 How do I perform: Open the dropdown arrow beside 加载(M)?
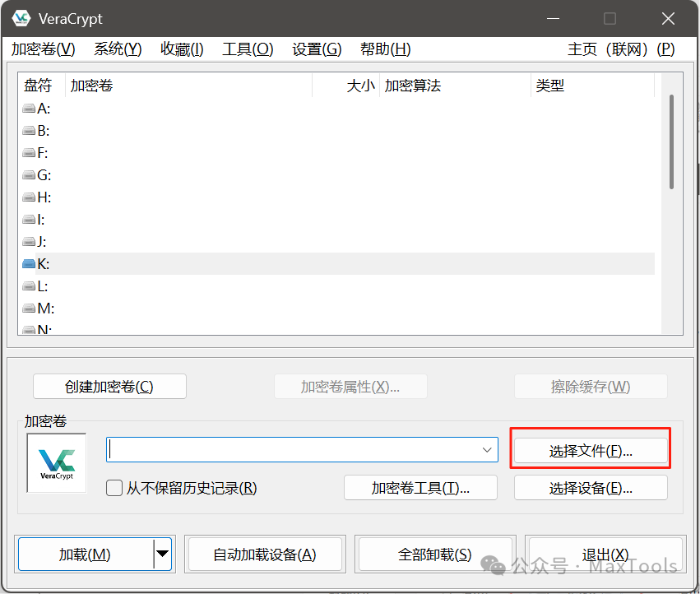coord(163,555)
